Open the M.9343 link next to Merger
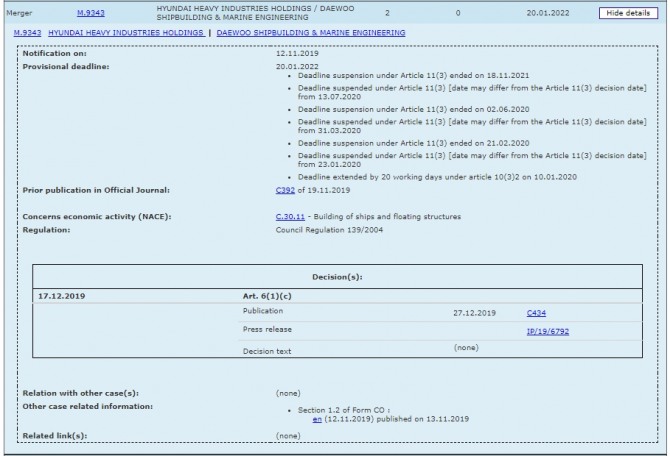 [91, 12]
